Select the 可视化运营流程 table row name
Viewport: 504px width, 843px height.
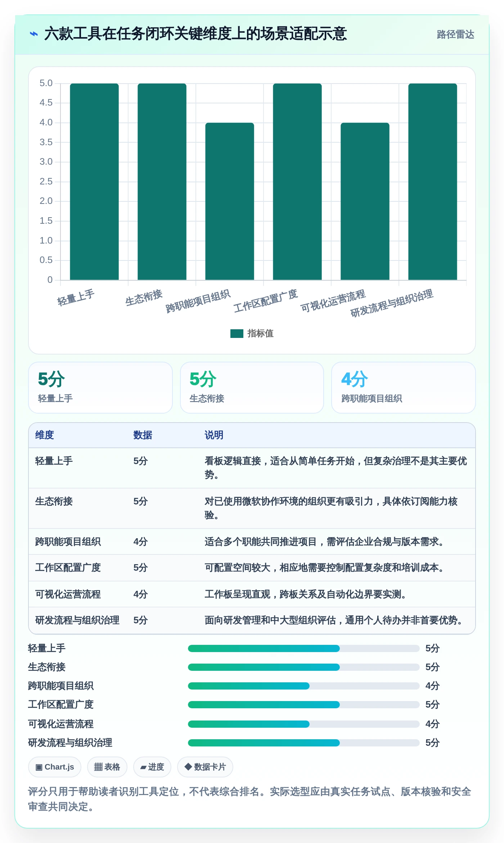(68, 594)
